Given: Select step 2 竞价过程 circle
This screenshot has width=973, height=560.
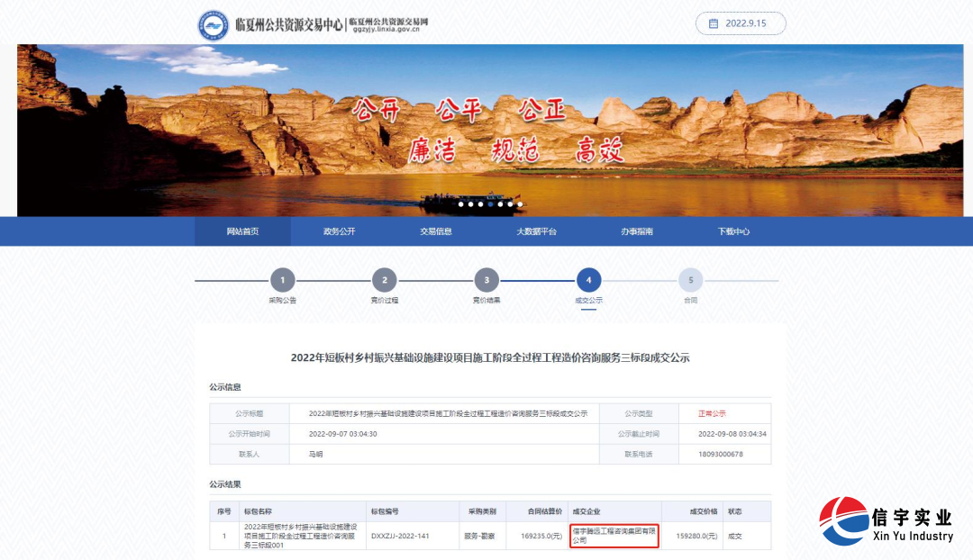Looking at the screenshot, I should [386, 282].
